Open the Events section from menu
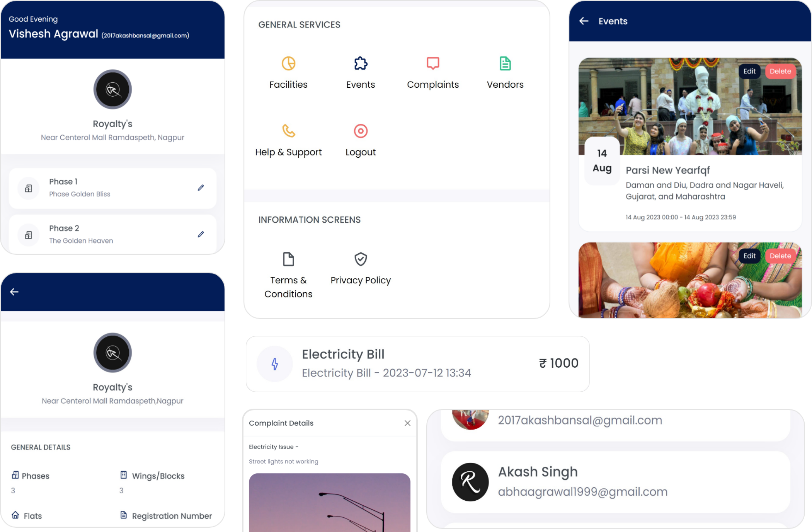This screenshot has height=532, width=812. click(360, 71)
